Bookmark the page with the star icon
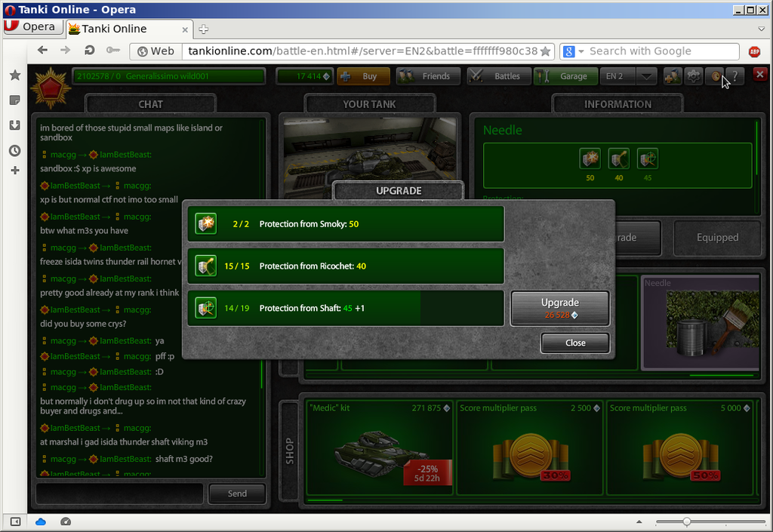Viewport: 773px width, 532px height. click(x=545, y=51)
